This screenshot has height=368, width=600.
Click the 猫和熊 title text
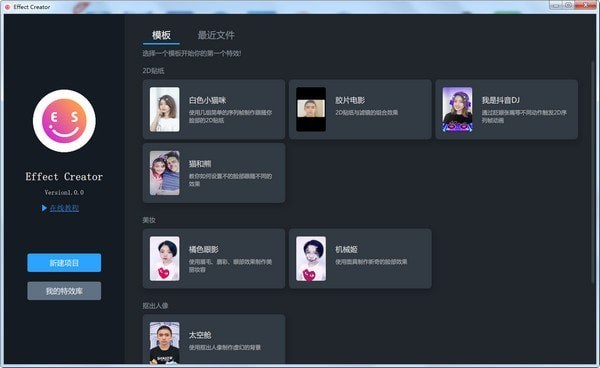[200, 164]
